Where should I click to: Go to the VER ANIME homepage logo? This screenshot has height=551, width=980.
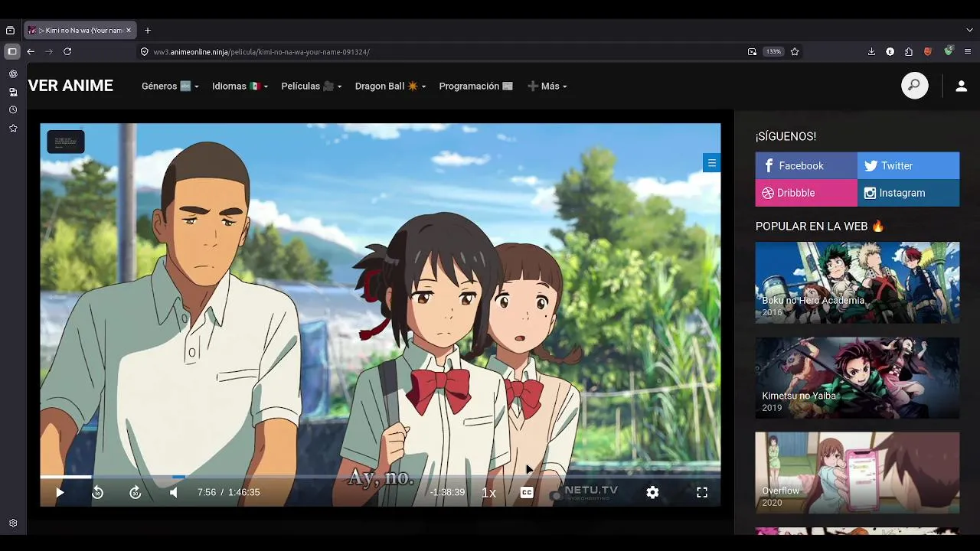coord(70,86)
